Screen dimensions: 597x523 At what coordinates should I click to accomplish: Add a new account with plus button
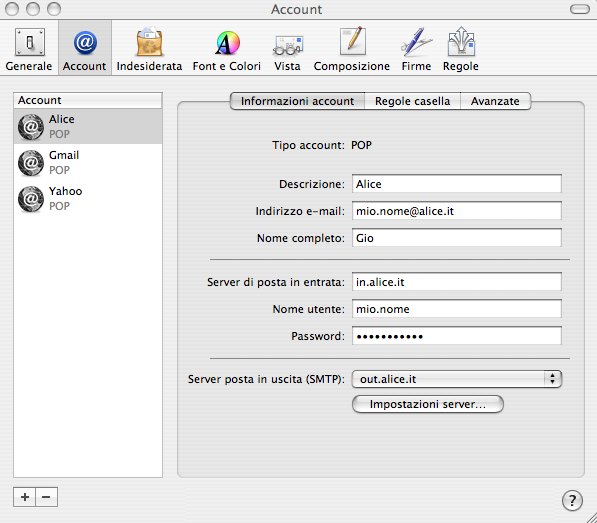[25, 497]
